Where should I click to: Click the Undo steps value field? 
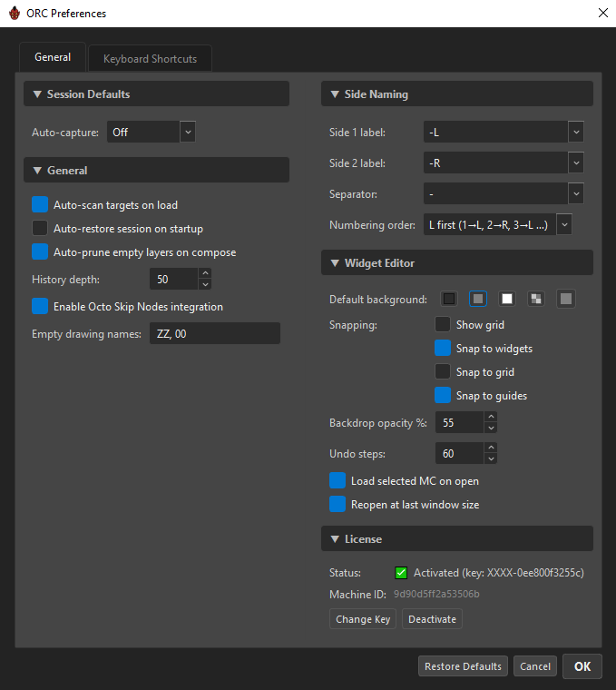(460, 453)
